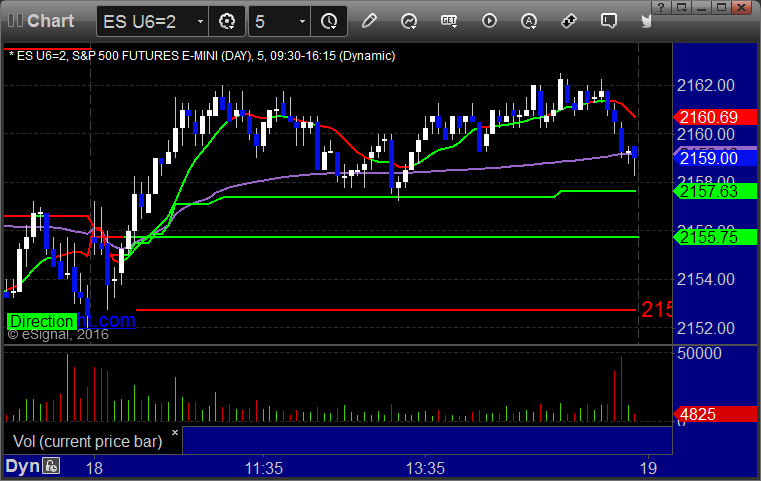Click the green 2157.63 price marker
This screenshot has width=761, height=481.
(x=714, y=191)
